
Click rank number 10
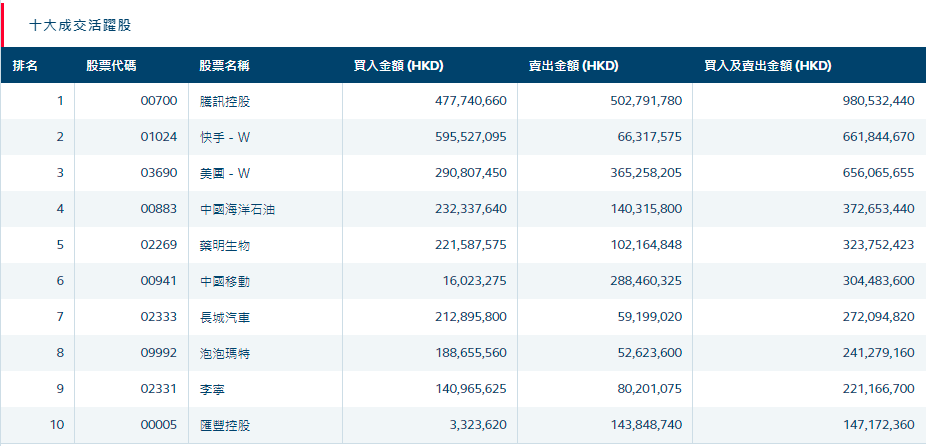[57, 425]
